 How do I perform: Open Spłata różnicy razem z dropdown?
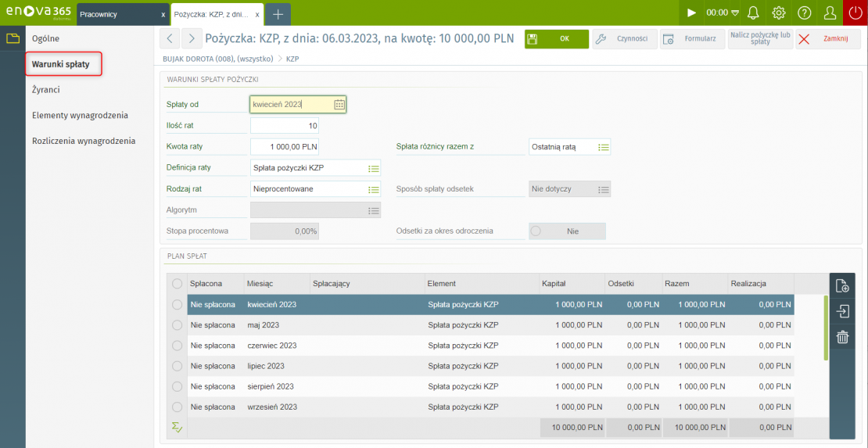pyautogui.click(x=604, y=147)
